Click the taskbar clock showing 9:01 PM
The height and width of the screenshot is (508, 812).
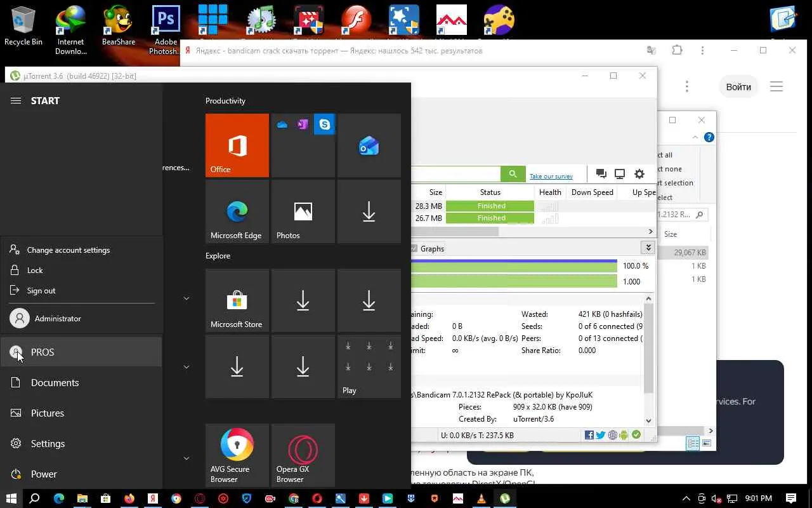pyautogui.click(x=758, y=498)
